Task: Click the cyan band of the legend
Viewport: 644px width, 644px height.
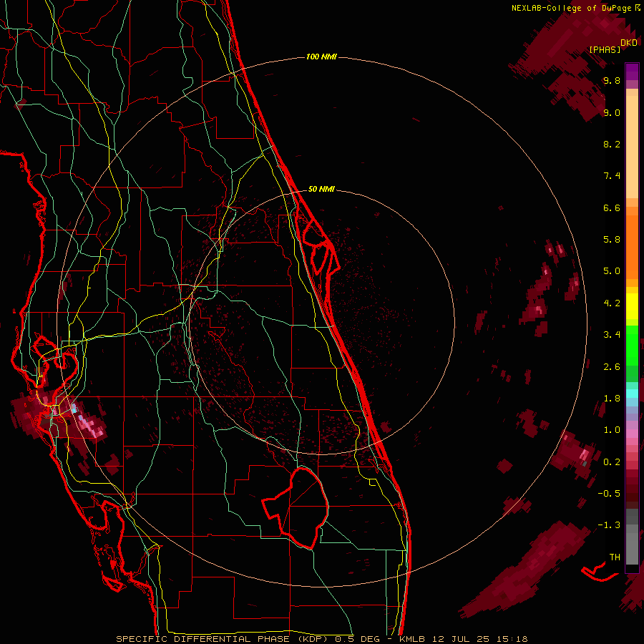Action: click(x=632, y=393)
